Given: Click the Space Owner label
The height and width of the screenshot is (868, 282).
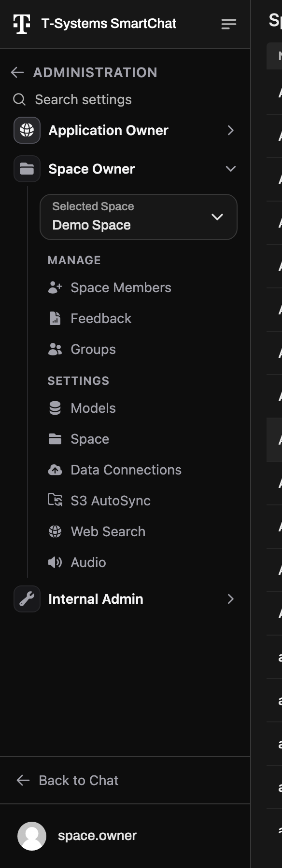Looking at the screenshot, I should [x=92, y=169].
